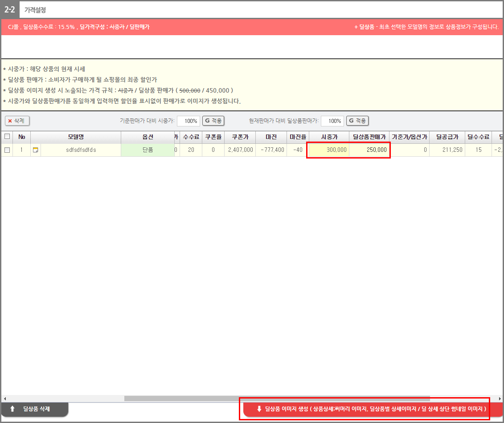This screenshot has height=423, width=504.
Task: Click the 딜상품 이미지 생성 red button
Action: [x=370, y=409]
